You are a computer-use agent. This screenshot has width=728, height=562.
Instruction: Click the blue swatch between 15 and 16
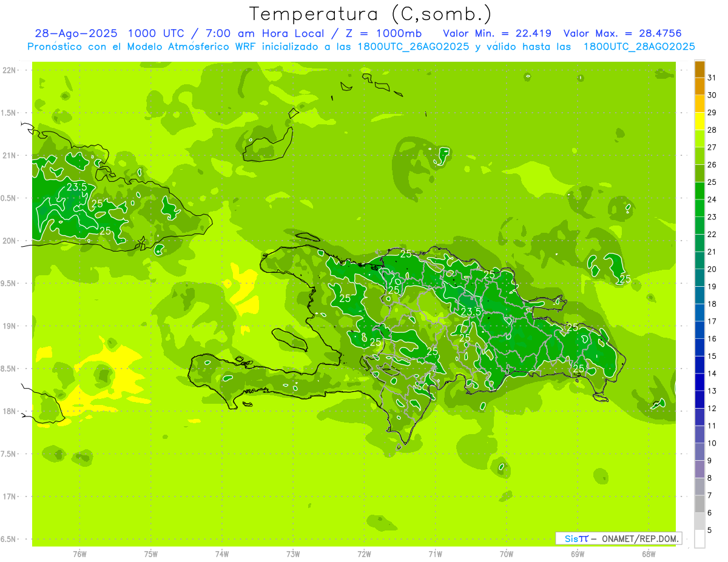pyautogui.click(x=699, y=348)
